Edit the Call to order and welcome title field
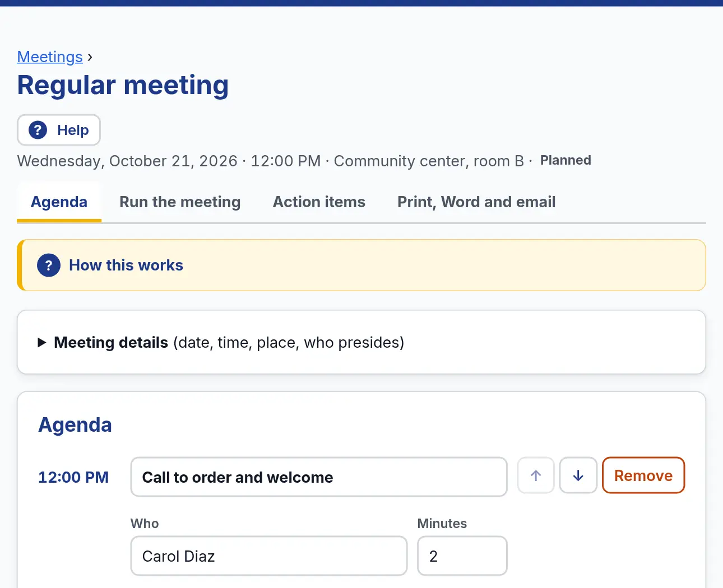The image size is (723, 588). 319,477
